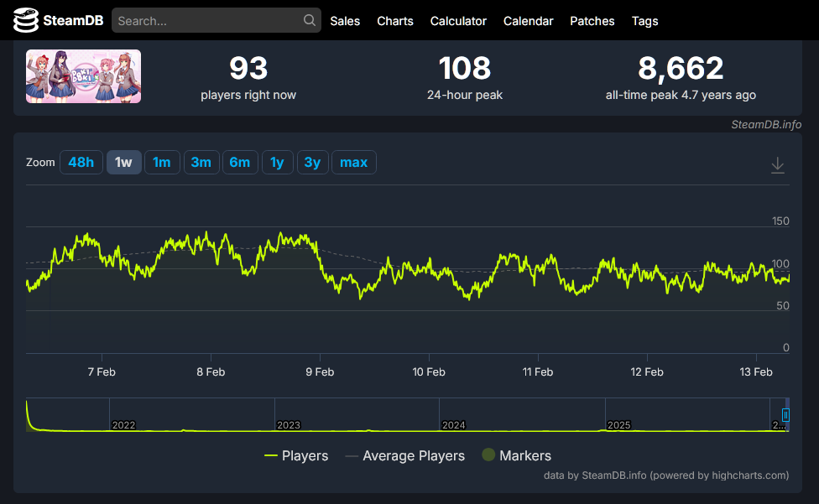Open the Calendar page
The width and height of the screenshot is (819, 504).
coord(528,21)
